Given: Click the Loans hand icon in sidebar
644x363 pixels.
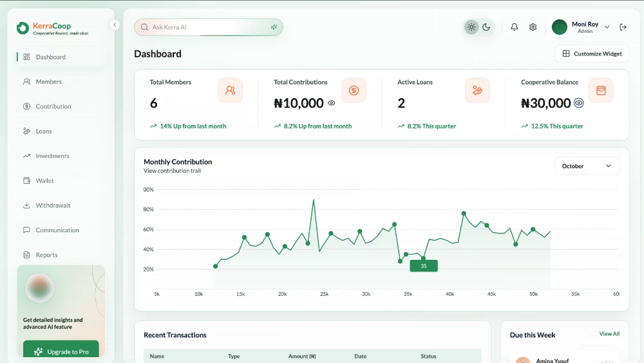Looking at the screenshot, I should [x=26, y=131].
